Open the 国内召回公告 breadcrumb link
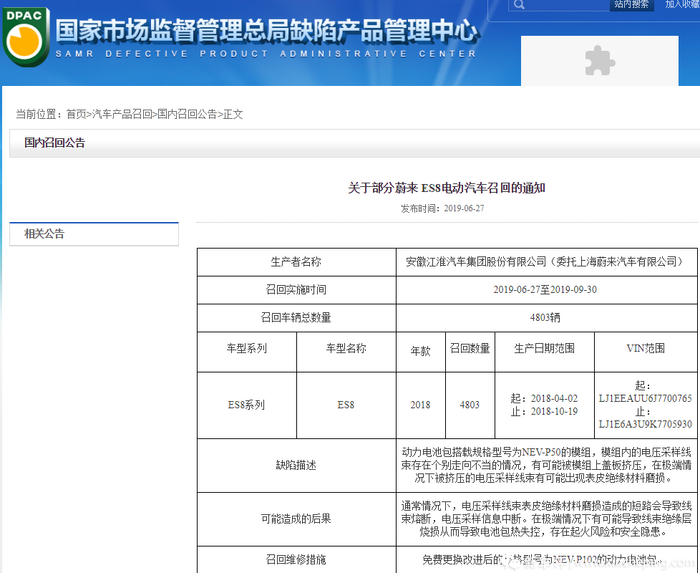700x573 pixels. [187, 114]
